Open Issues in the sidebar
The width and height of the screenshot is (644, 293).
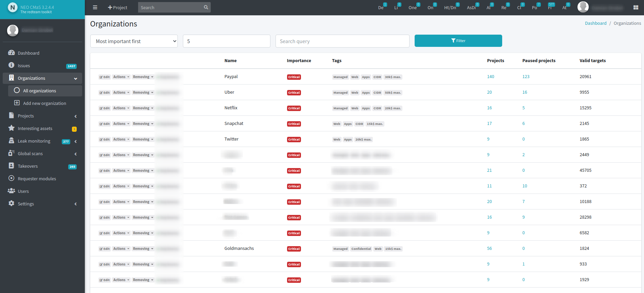click(42, 66)
